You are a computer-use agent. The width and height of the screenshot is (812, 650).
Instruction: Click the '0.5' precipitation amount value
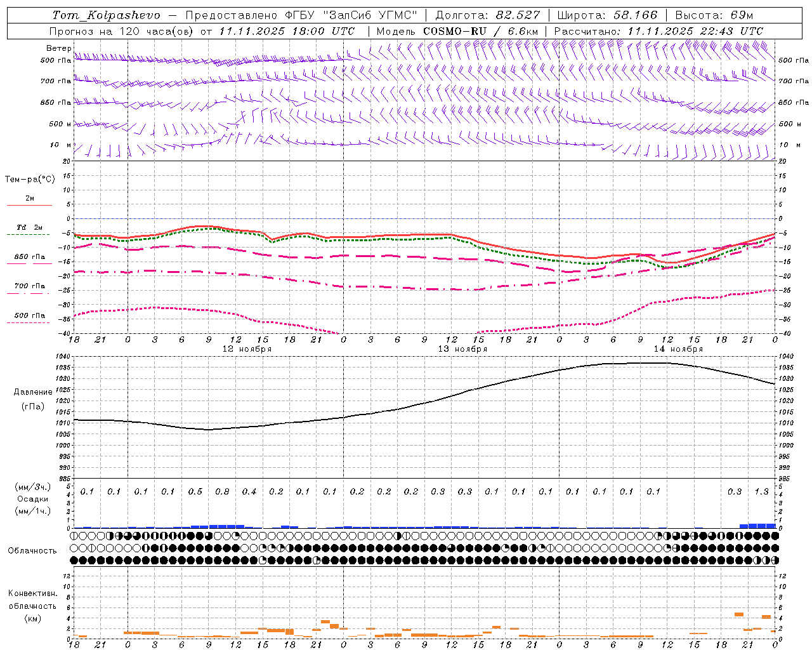[195, 492]
